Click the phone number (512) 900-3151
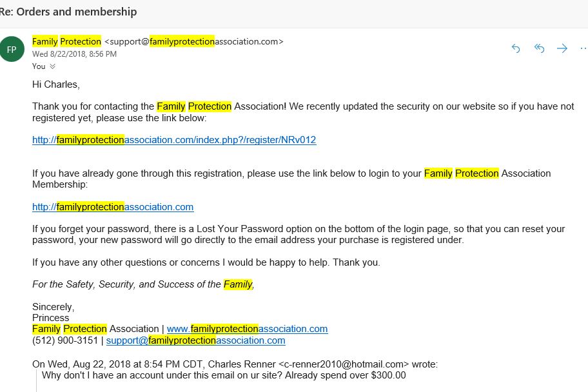The height and width of the screenshot is (392, 588). tap(65, 340)
